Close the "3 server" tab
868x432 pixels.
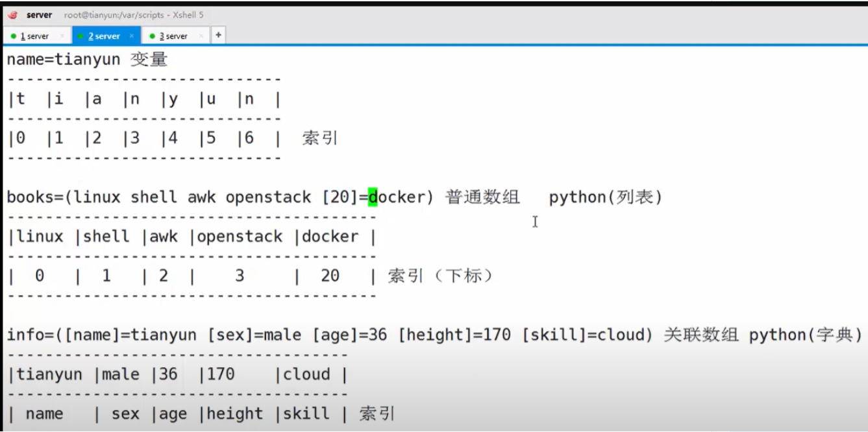coord(201,36)
